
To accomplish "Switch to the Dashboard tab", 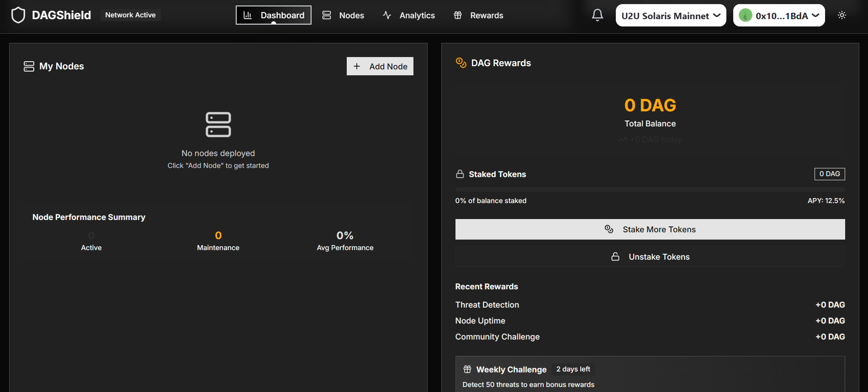I will click(273, 15).
